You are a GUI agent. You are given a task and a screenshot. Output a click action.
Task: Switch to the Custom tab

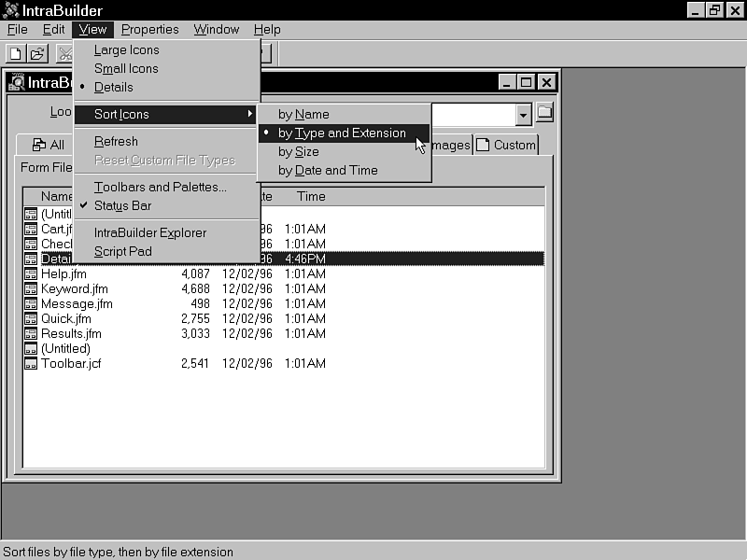coord(506,145)
